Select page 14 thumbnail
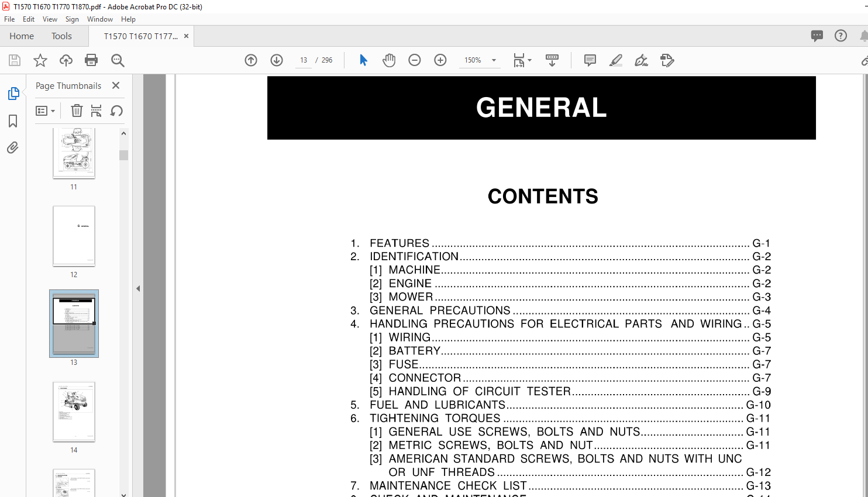868x497 pixels. [x=74, y=412]
